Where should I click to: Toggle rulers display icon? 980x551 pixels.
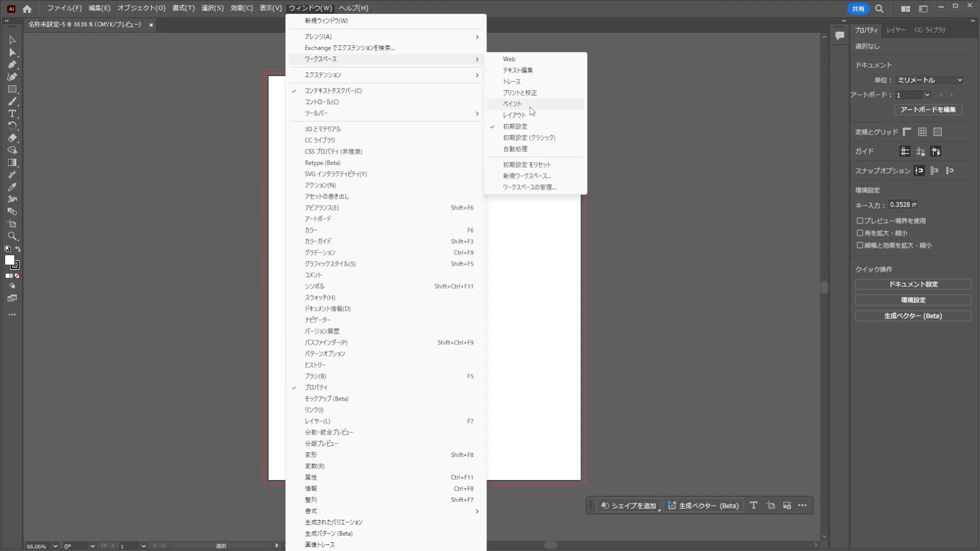(907, 132)
